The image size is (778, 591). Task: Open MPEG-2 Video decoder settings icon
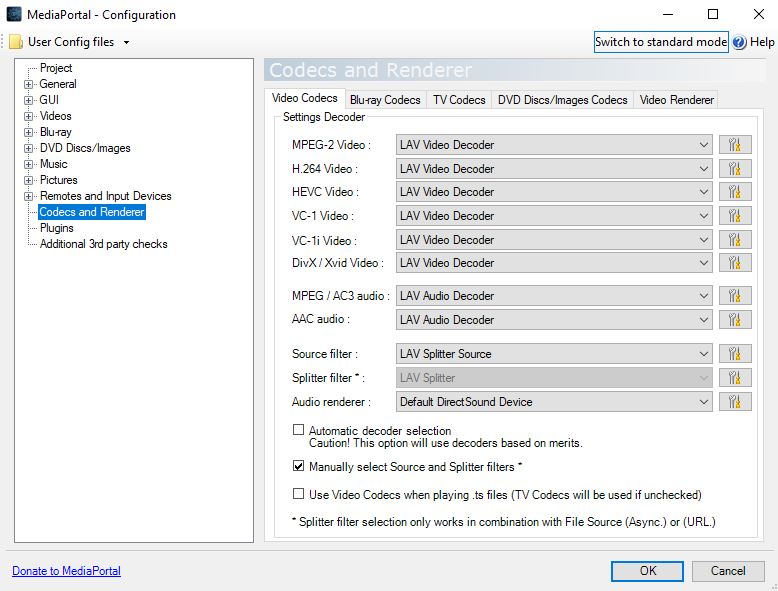(x=735, y=144)
